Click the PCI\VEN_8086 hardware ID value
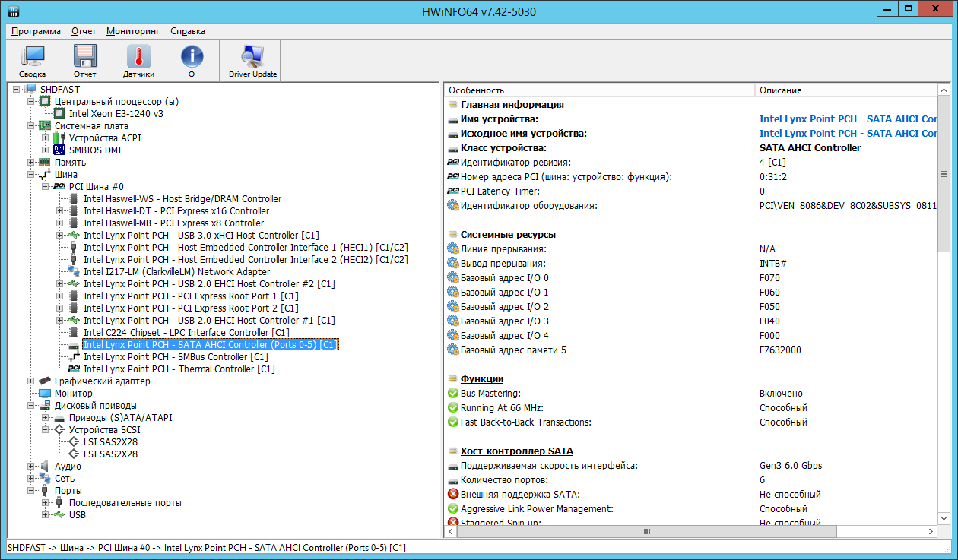 [x=848, y=206]
